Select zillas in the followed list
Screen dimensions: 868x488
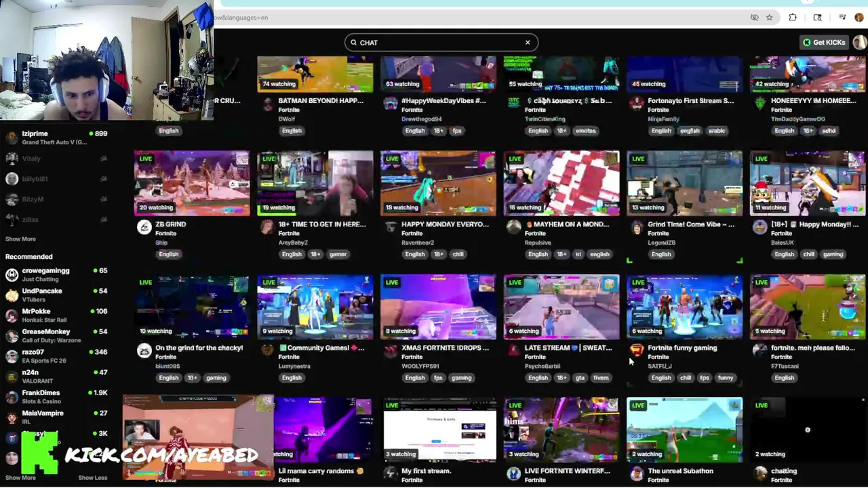58,220
